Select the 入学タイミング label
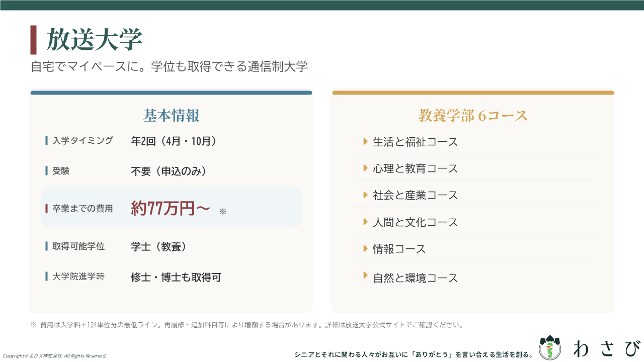Viewport: 644px width, 362px height. 83,141
